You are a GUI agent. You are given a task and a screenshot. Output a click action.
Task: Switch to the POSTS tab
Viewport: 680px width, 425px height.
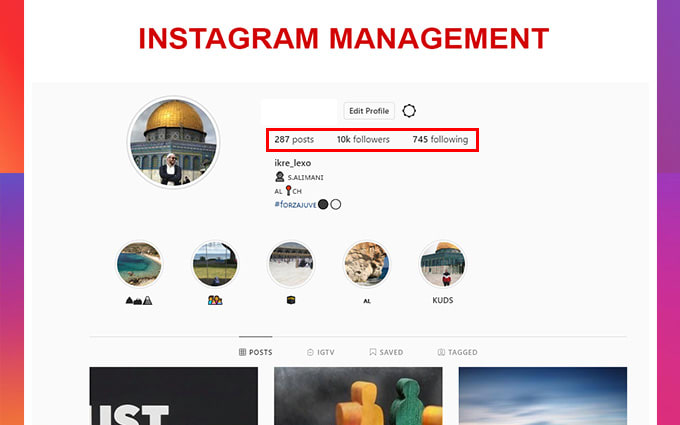coord(255,352)
